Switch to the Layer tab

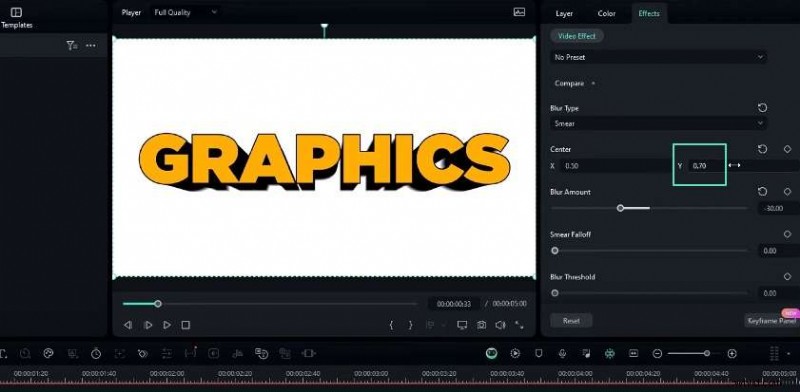(x=564, y=13)
